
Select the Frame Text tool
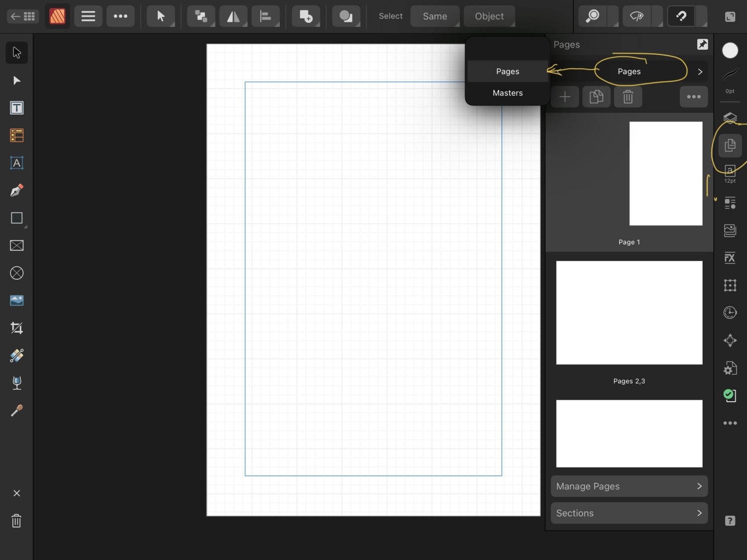16,108
